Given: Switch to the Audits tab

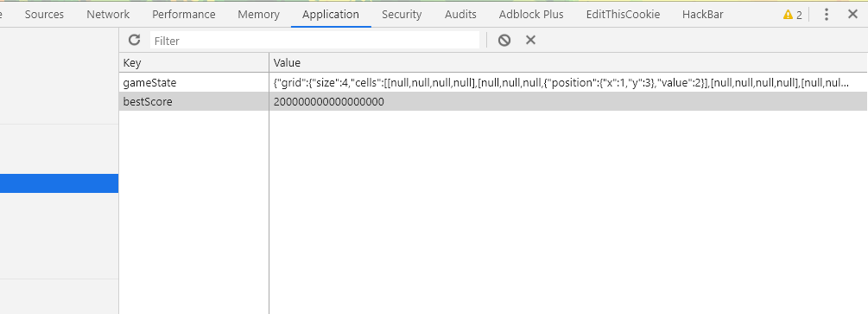Looking at the screenshot, I should pos(460,15).
